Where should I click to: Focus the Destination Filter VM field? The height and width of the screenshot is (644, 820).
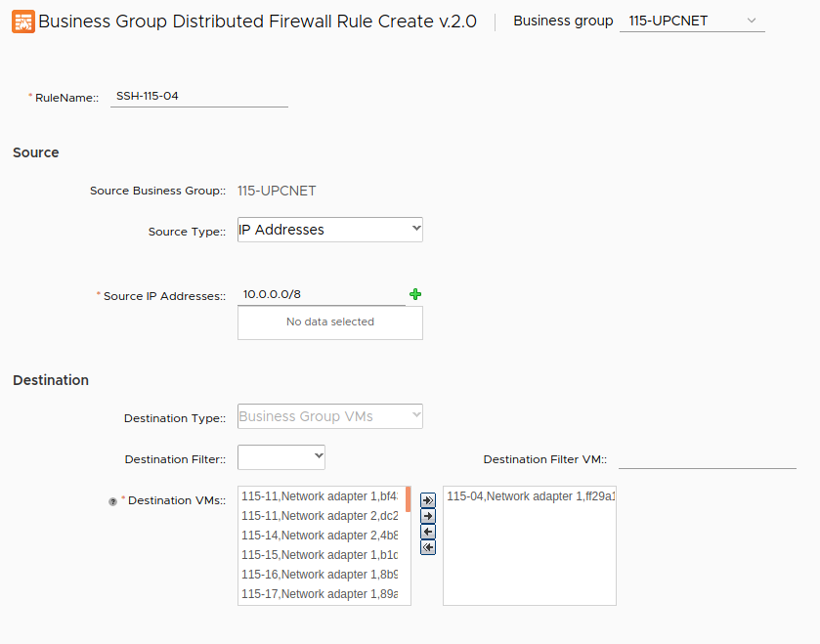point(707,458)
